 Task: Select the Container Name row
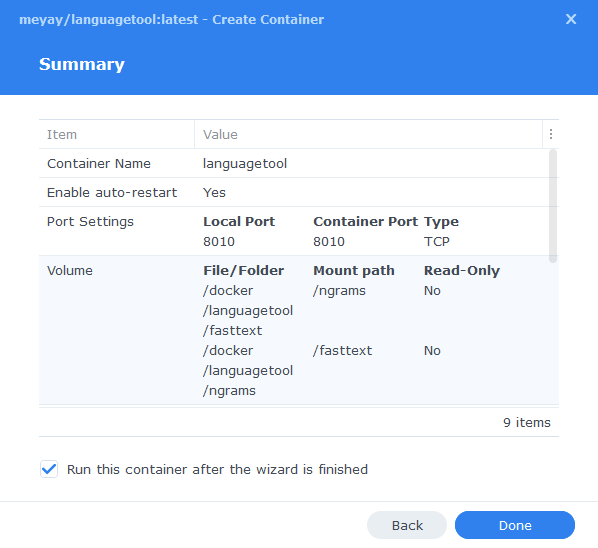pyautogui.click(x=294, y=163)
